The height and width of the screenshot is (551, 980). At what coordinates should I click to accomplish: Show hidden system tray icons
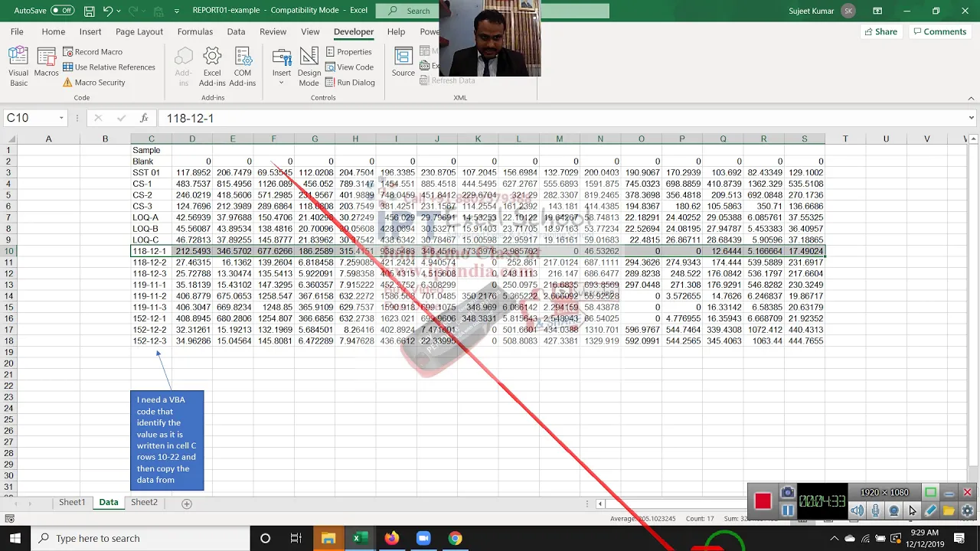(835, 538)
